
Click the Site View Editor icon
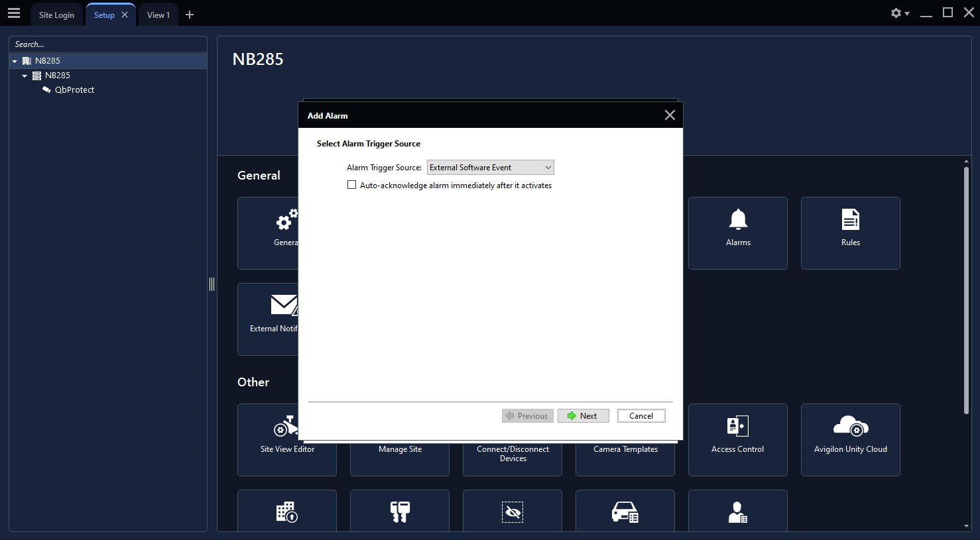pos(285,427)
